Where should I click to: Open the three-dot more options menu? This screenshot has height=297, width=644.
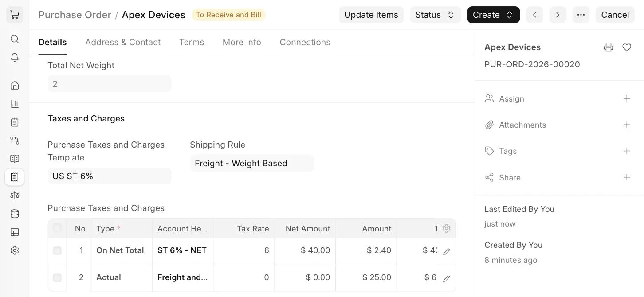(581, 15)
